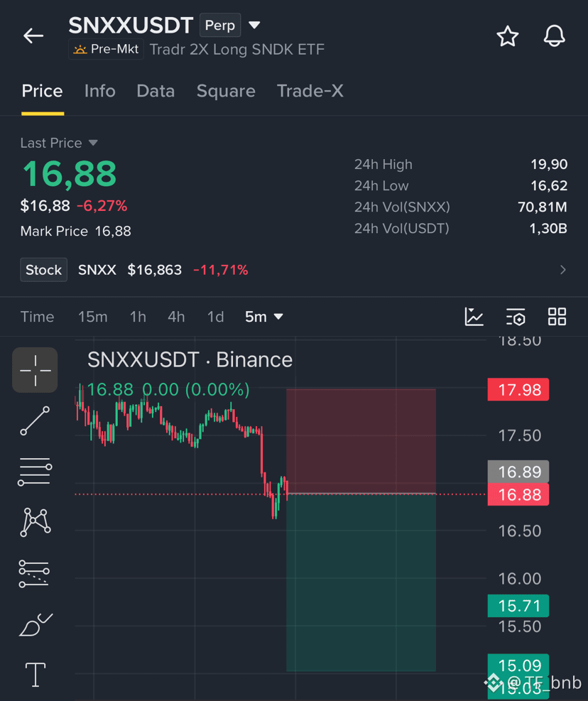This screenshot has height=701, width=588.
Task: Tap the Stock badge
Action: tap(44, 270)
